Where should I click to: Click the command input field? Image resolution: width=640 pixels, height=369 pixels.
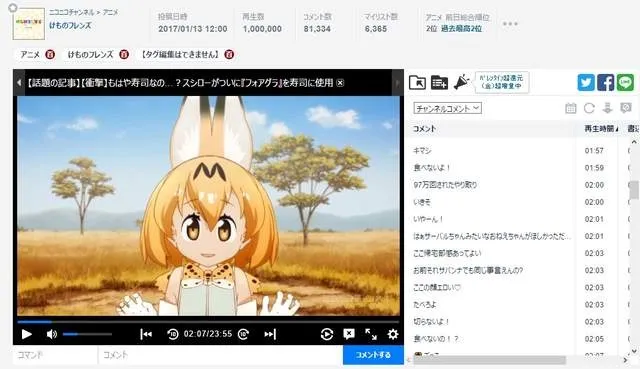point(56,355)
